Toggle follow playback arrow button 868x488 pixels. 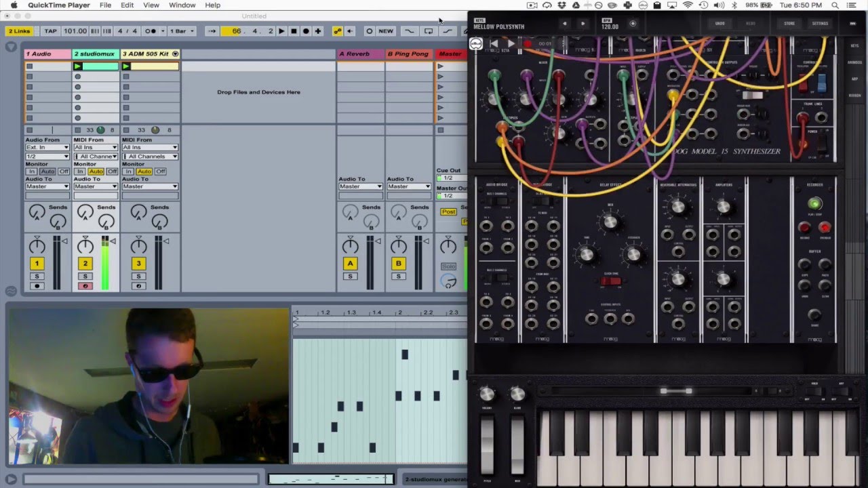(212, 31)
